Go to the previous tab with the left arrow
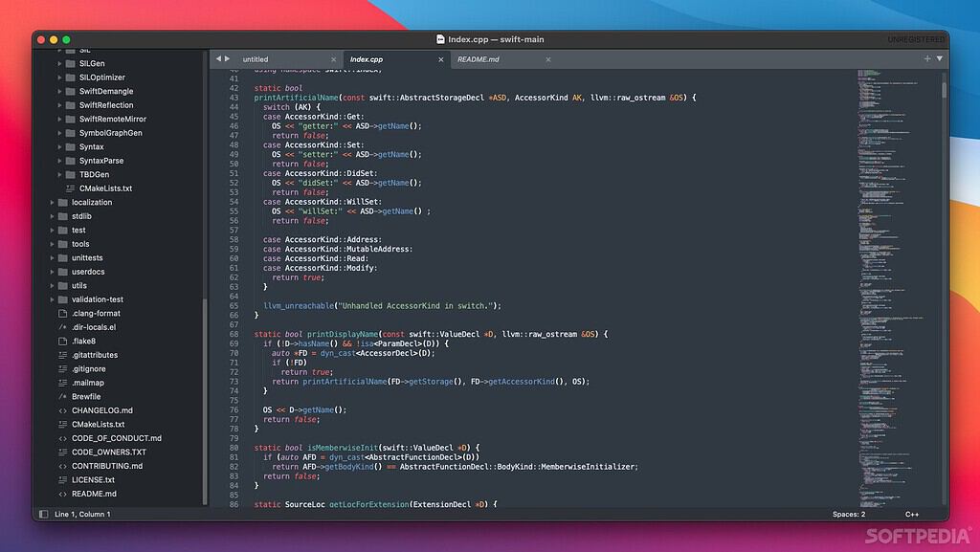 (219, 58)
